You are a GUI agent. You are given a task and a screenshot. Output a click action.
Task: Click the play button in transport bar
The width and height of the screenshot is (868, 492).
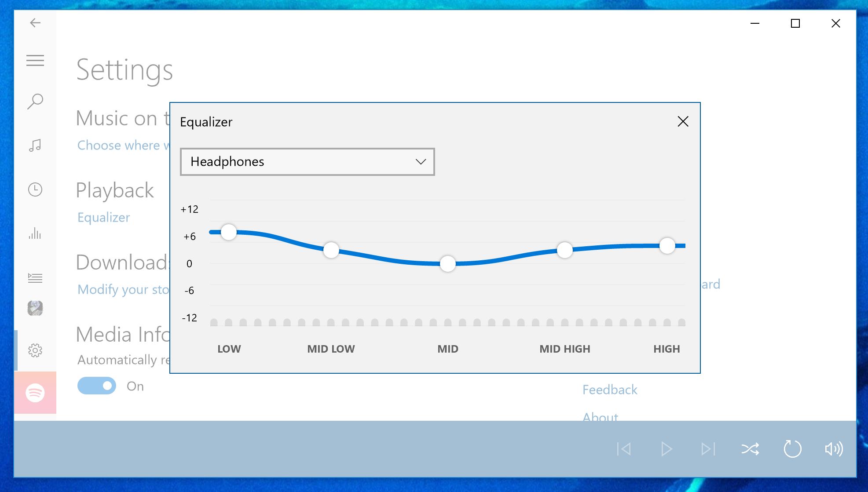[667, 448]
